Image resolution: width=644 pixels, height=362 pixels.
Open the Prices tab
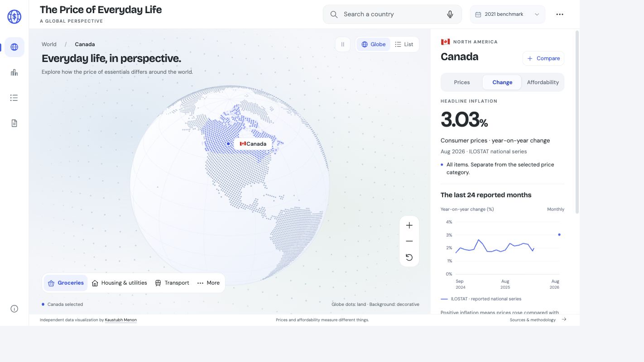pos(462,82)
